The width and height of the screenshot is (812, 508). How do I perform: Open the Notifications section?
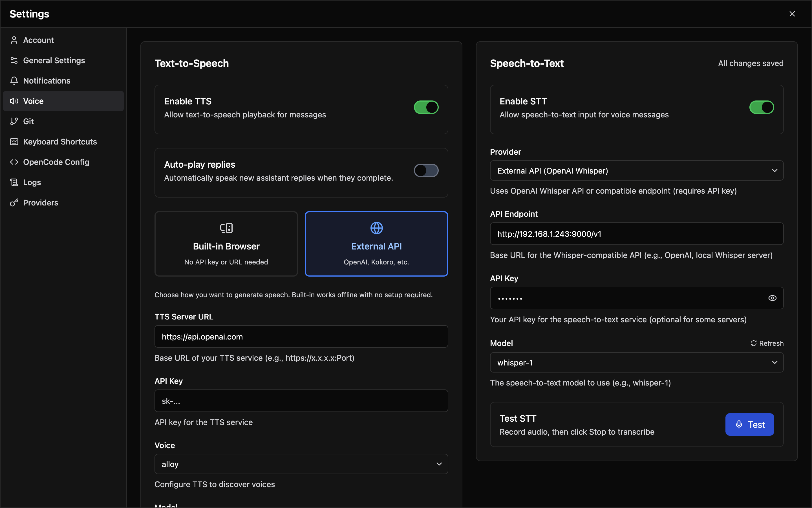point(63,81)
